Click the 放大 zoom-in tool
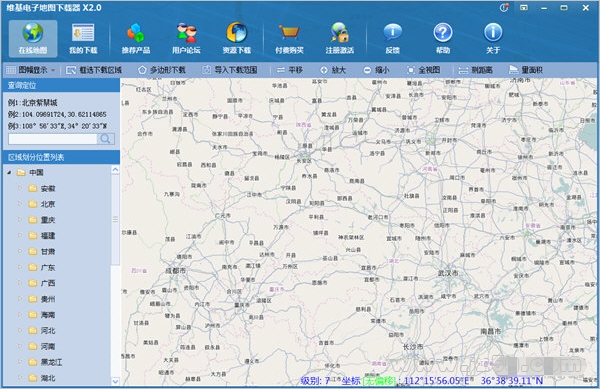This screenshot has height=389, width=600. click(x=333, y=70)
